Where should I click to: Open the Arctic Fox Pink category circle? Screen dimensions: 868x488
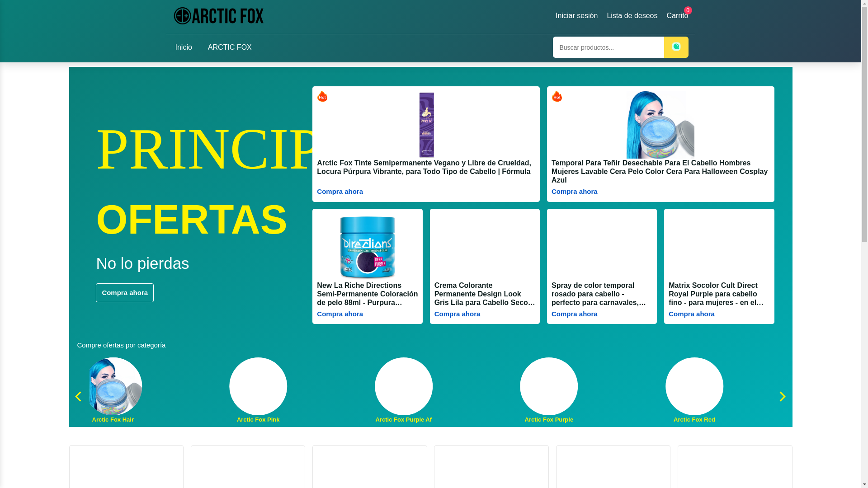258,386
